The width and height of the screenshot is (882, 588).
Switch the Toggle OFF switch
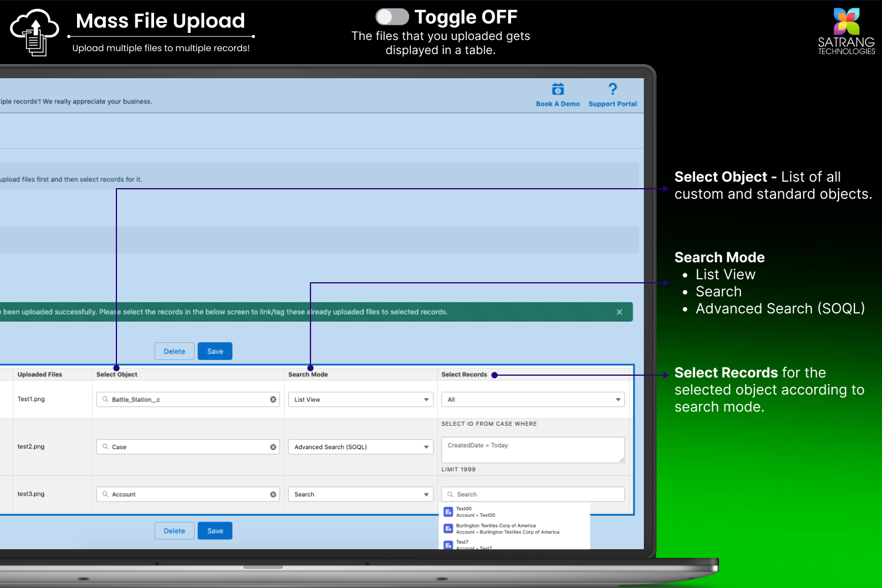pos(392,17)
